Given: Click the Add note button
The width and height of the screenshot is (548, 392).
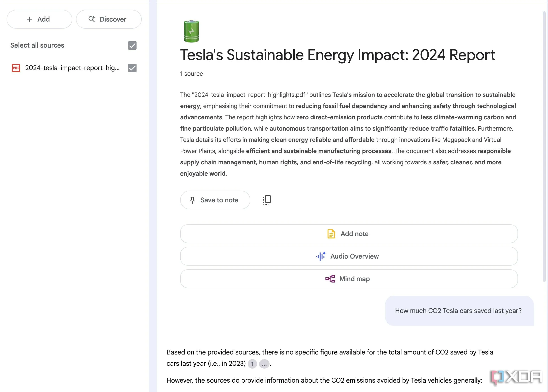Looking at the screenshot, I should [x=349, y=234].
